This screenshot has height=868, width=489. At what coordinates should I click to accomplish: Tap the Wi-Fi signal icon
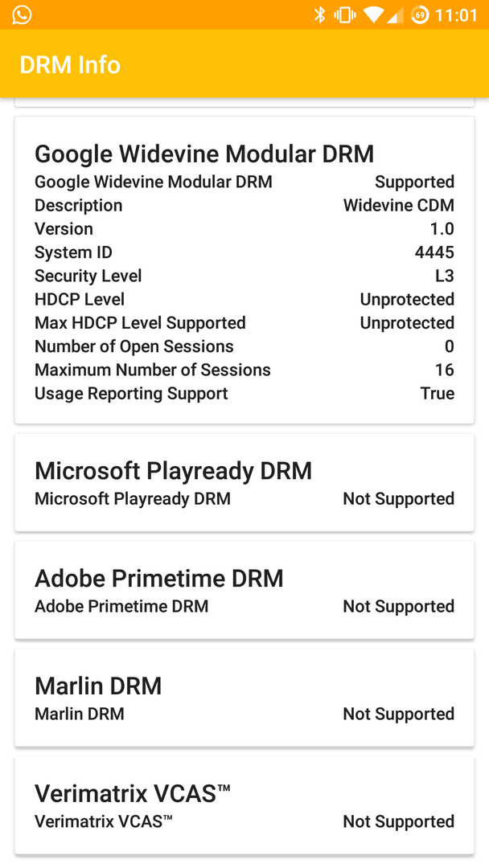(372, 14)
